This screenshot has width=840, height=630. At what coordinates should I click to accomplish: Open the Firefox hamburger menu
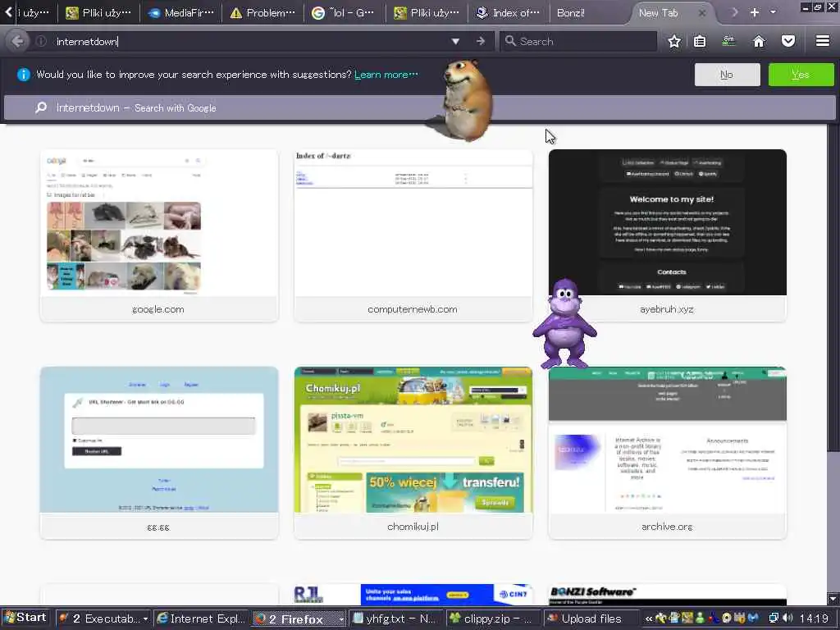pyautogui.click(x=822, y=41)
